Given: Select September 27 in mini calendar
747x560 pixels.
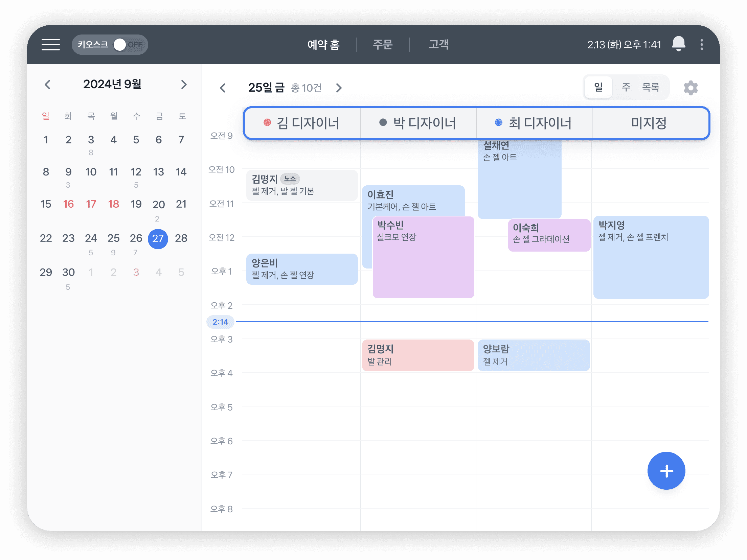Looking at the screenshot, I should [x=158, y=239].
